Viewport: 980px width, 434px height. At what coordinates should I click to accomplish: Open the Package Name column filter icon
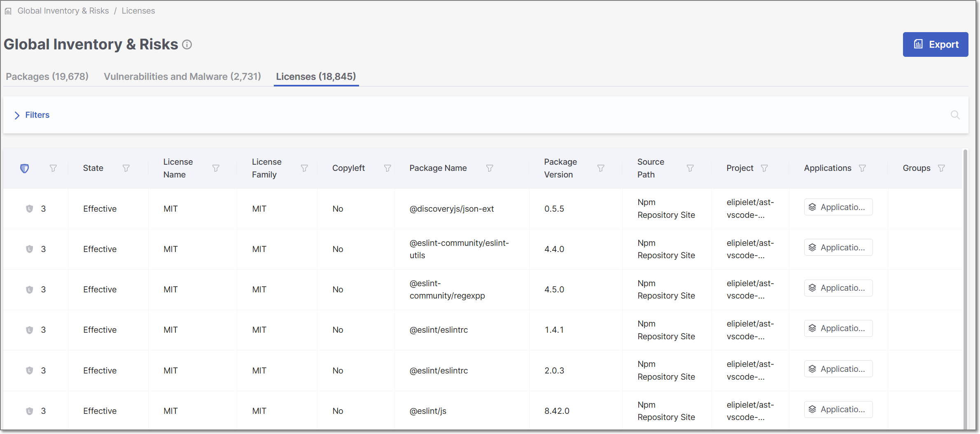pyautogui.click(x=490, y=168)
